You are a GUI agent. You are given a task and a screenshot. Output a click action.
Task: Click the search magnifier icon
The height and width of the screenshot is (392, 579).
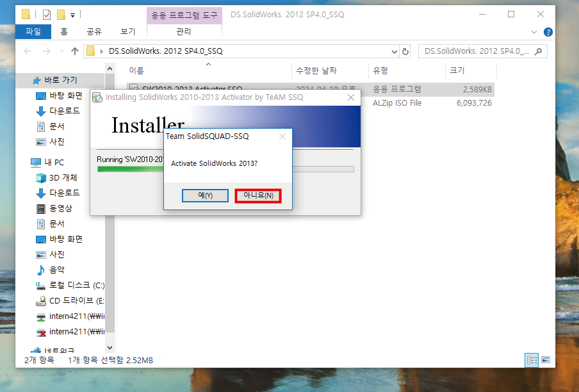point(539,51)
